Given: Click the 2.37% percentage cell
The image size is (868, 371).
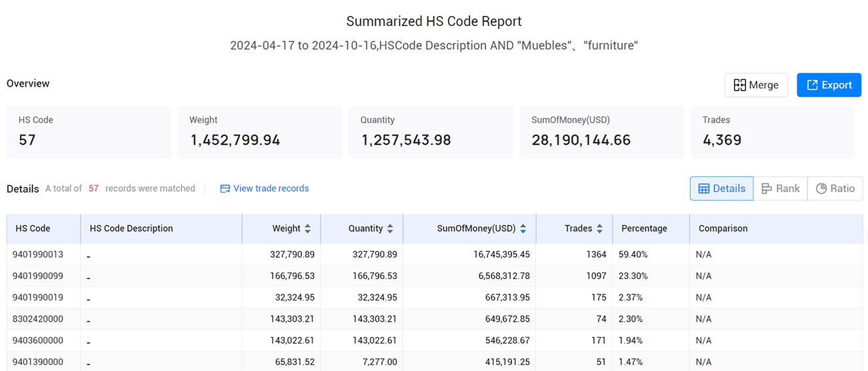Looking at the screenshot, I should click(x=651, y=298).
